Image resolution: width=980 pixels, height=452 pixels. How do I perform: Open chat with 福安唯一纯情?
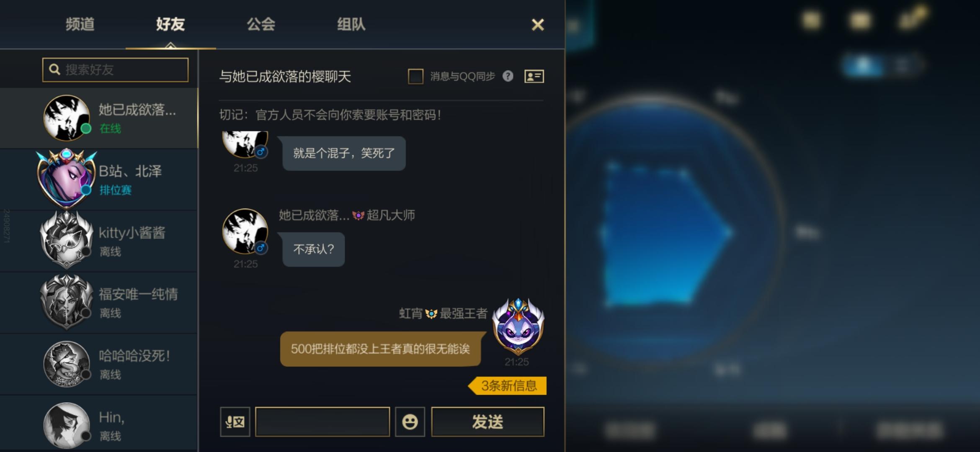click(x=99, y=303)
